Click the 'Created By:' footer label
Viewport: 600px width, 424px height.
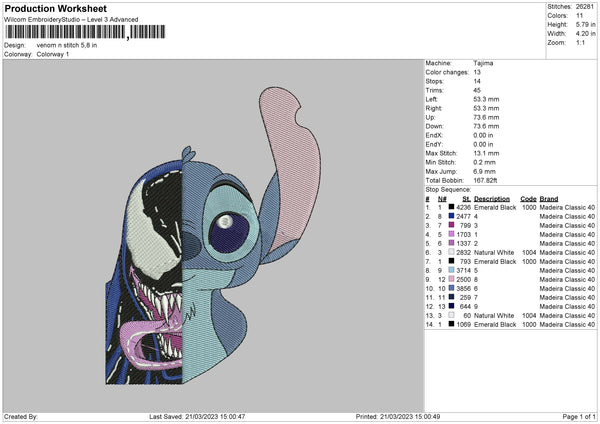point(21,417)
